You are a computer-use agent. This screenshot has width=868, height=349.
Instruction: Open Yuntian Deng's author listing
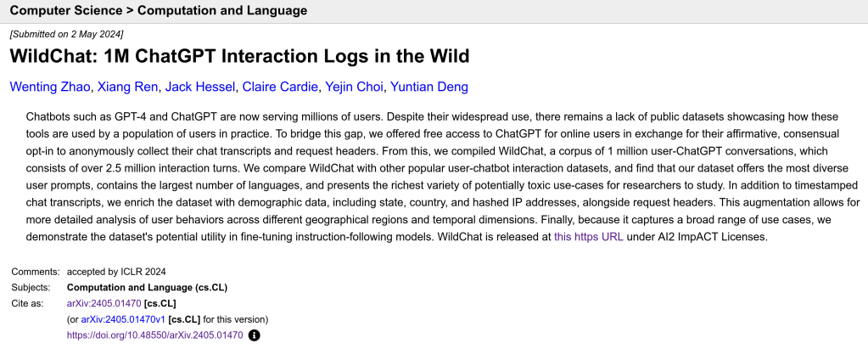[428, 87]
